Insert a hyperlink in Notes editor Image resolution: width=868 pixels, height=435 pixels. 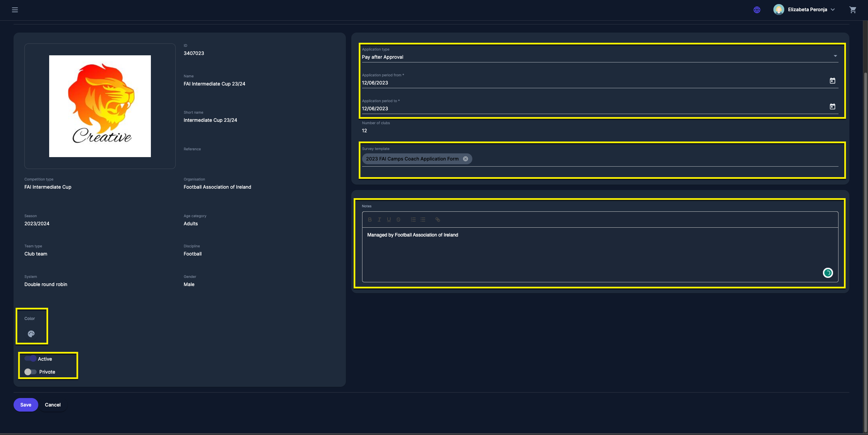[x=438, y=220]
